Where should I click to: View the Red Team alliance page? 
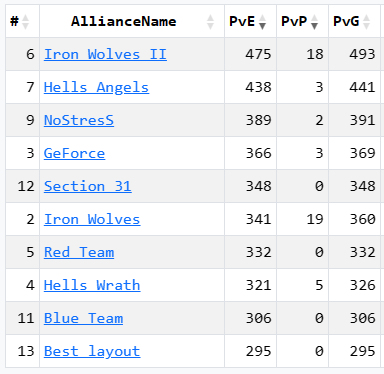coord(79,252)
